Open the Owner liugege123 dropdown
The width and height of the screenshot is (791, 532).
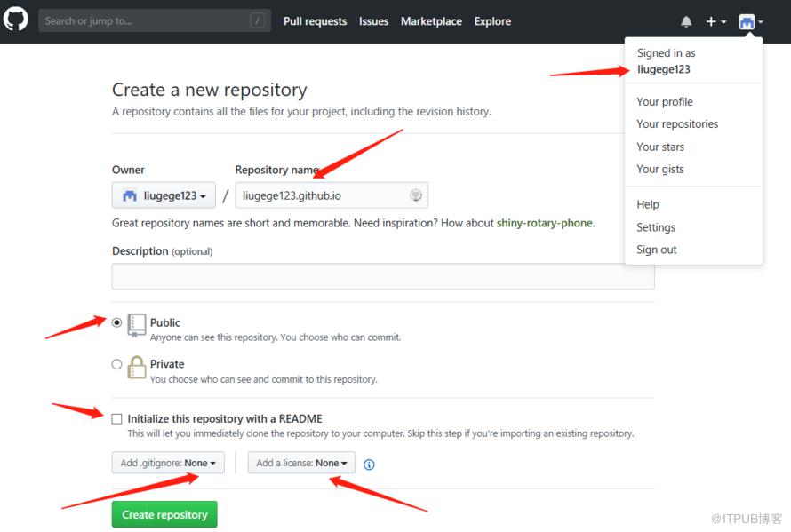coord(164,195)
